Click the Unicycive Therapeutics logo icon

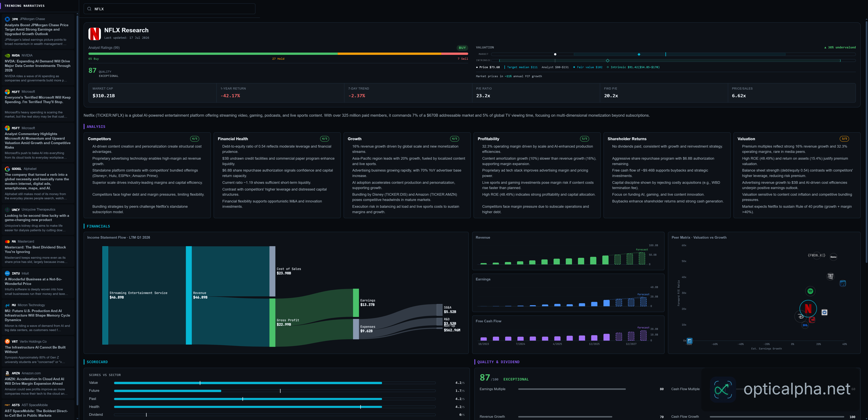[x=7, y=210]
